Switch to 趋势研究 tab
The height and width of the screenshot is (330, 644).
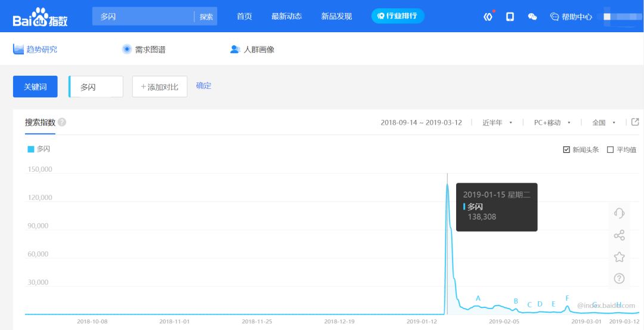pos(35,50)
